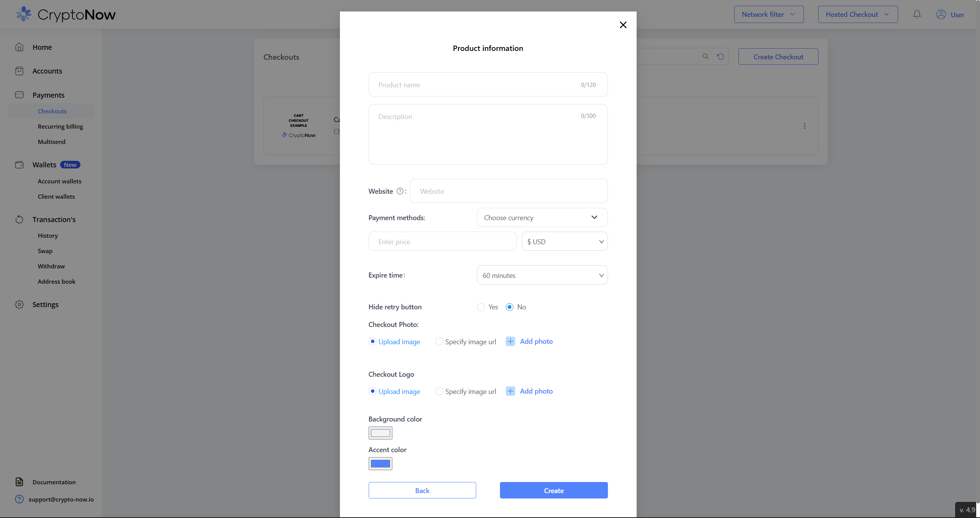The width and height of the screenshot is (980, 518).
Task: Open the Accent color swatch
Action: click(x=380, y=464)
